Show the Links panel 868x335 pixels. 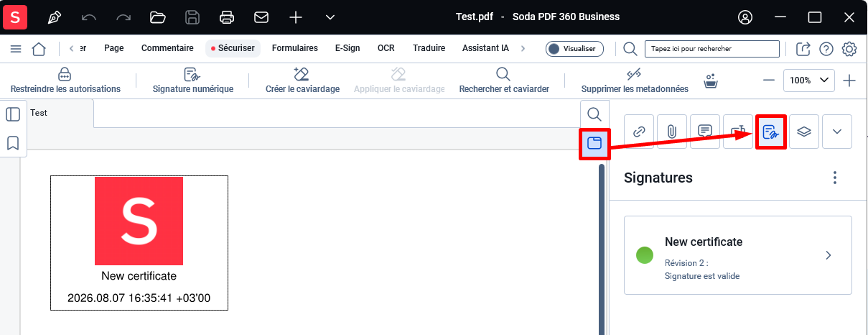coord(639,132)
